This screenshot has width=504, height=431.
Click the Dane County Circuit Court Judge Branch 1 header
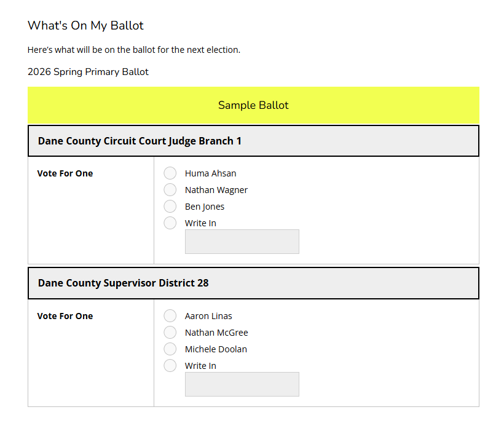pos(140,141)
